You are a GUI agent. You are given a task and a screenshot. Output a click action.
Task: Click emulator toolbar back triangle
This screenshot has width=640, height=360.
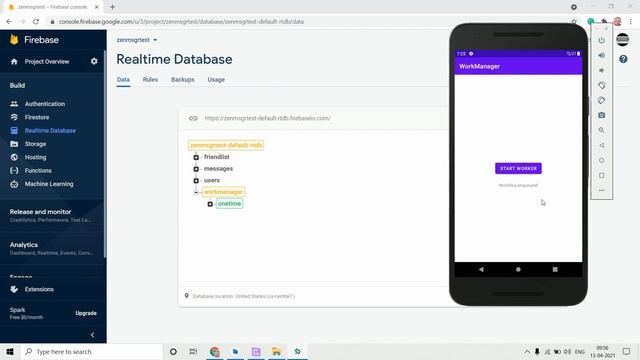[x=602, y=145]
